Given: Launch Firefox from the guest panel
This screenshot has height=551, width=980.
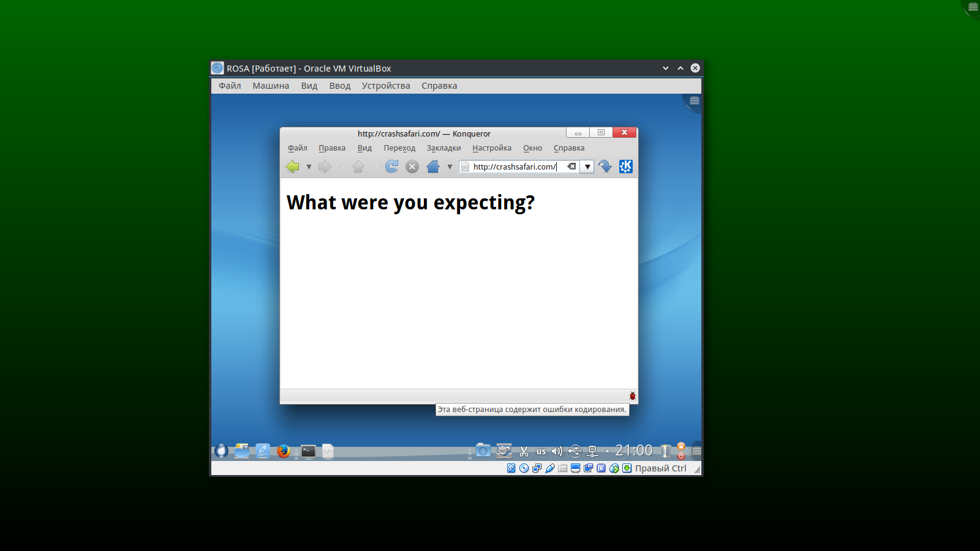Looking at the screenshot, I should 283,451.
